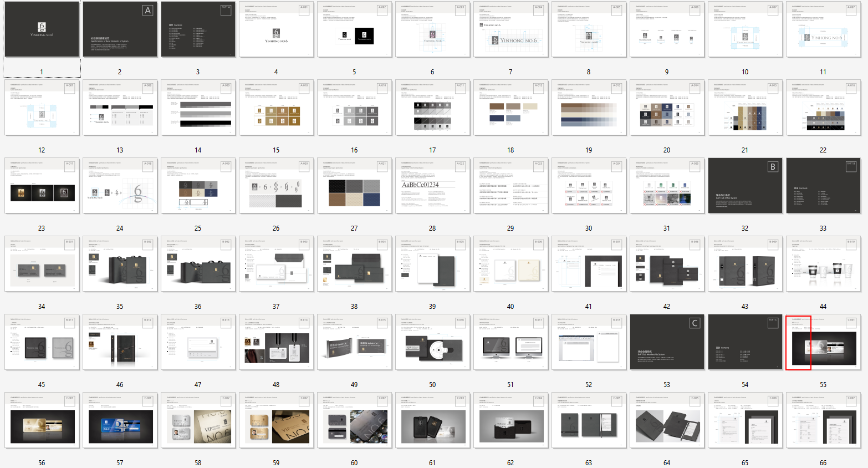The image size is (868, 468).
Task: Click slide 53, the section C divider
Action: [x=667, y=342]
